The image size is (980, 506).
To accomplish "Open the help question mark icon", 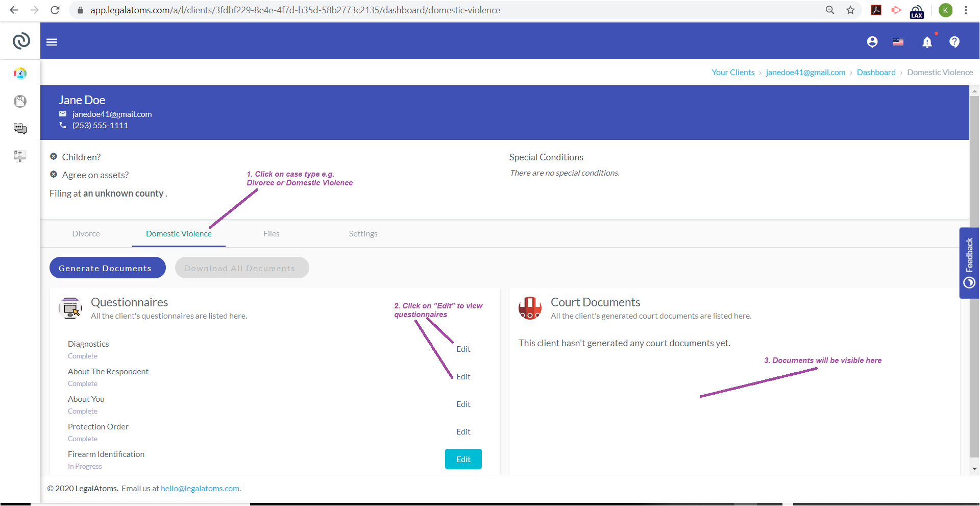I will [x=954, y=42].
